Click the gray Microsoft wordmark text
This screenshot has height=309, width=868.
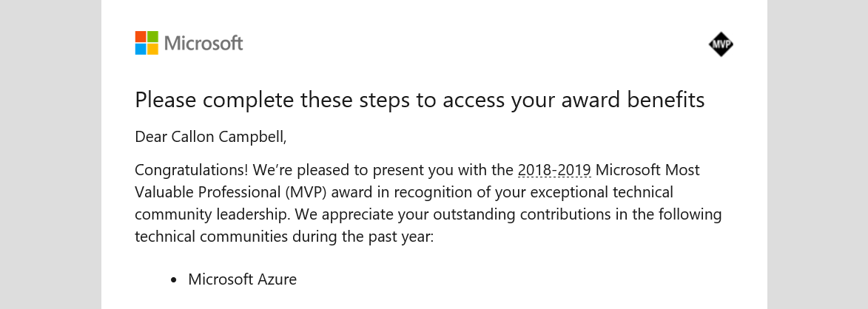tap(203, 44)
